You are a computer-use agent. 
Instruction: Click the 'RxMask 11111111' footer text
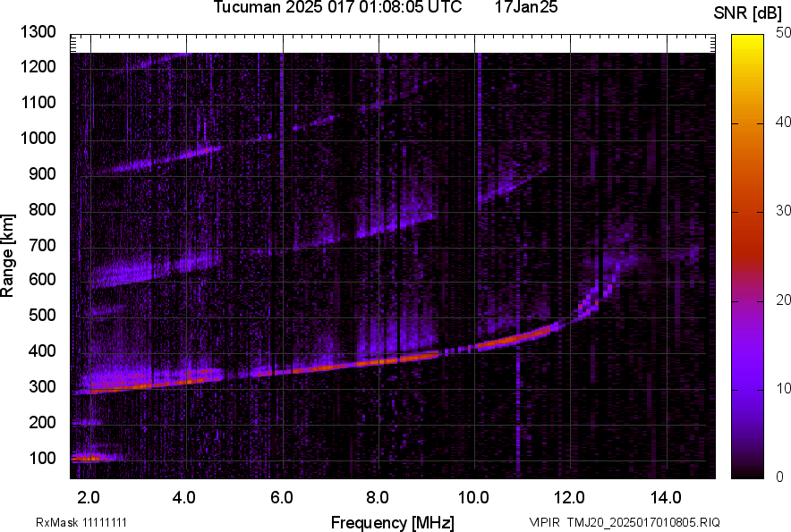tap(81, 522)
